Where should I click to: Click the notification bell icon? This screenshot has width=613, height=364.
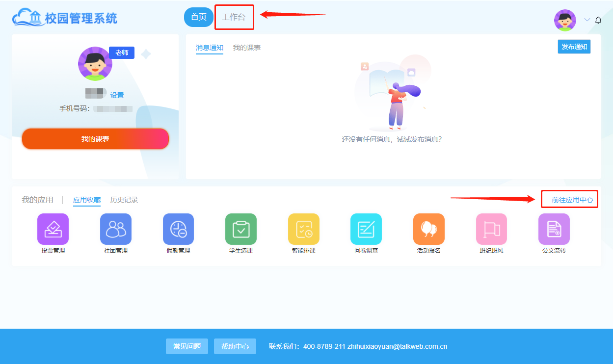[598, 20]
